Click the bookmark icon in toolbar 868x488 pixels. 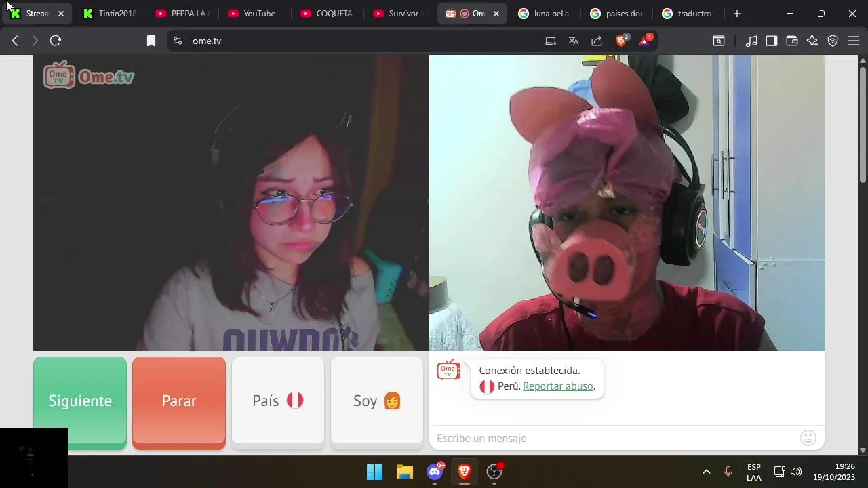[x=151, y=41]
